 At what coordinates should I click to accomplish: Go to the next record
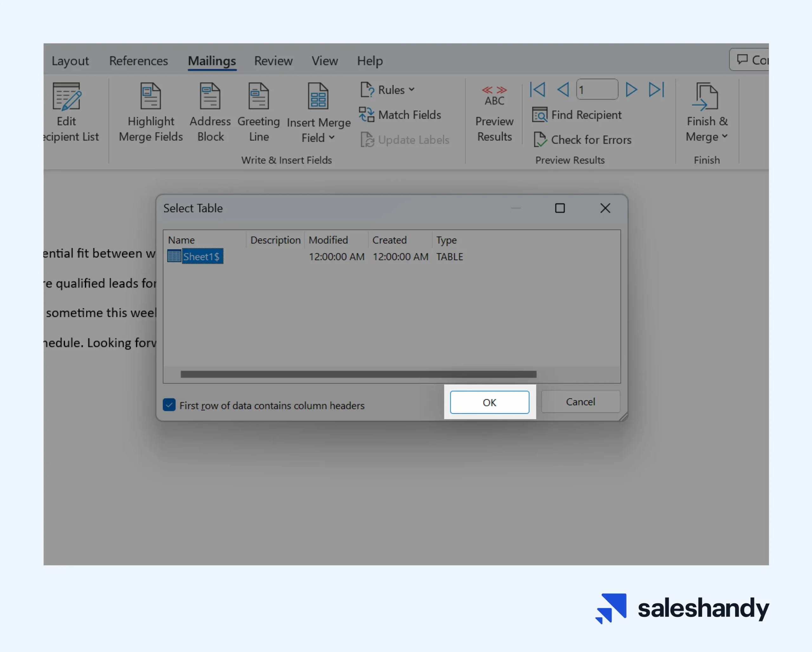coord(631,90)
